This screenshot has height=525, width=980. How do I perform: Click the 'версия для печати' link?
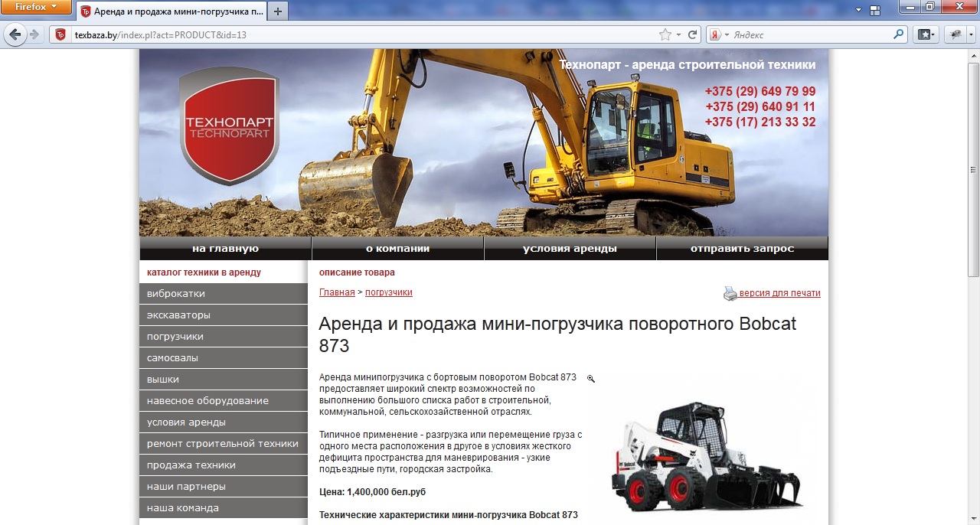click(779, 293)
